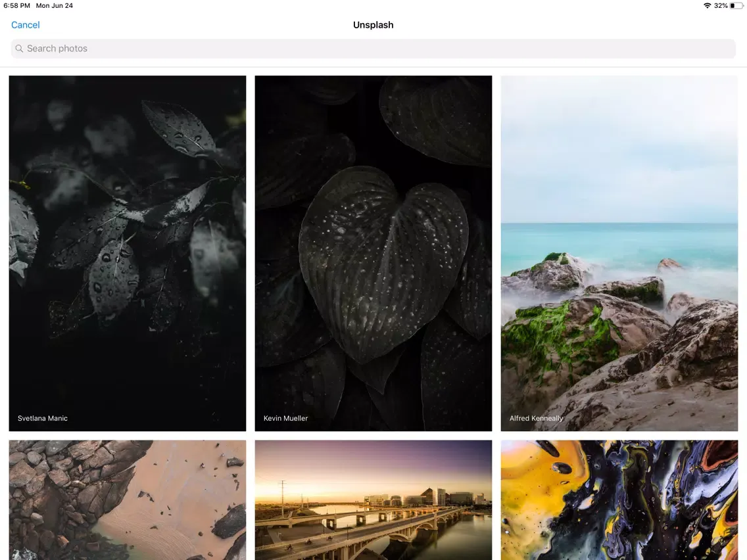Tap the 32% battery percentage
This screenshot has height=560, width=747.
[721, 6]
